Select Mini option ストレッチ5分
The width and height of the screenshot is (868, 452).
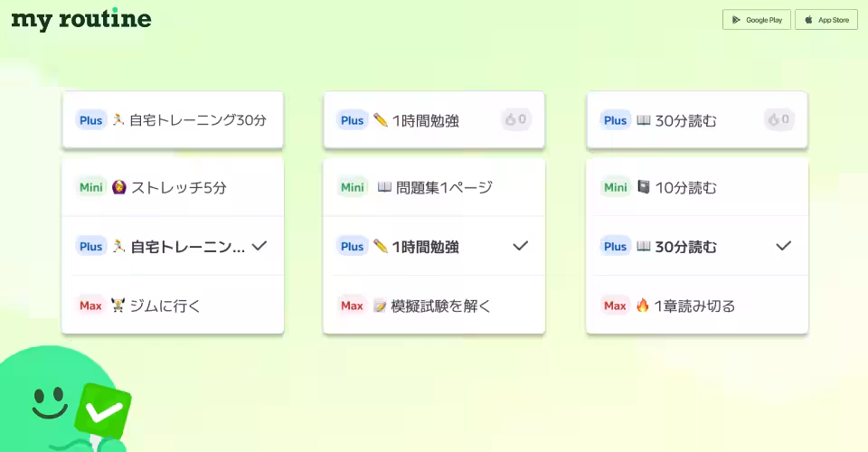[173, 187]
